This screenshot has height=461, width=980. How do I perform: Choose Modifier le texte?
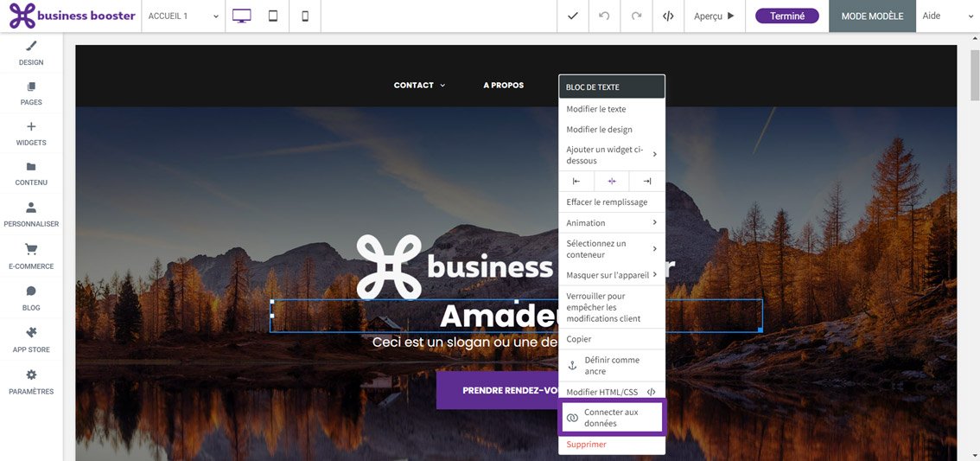point(596,109)
